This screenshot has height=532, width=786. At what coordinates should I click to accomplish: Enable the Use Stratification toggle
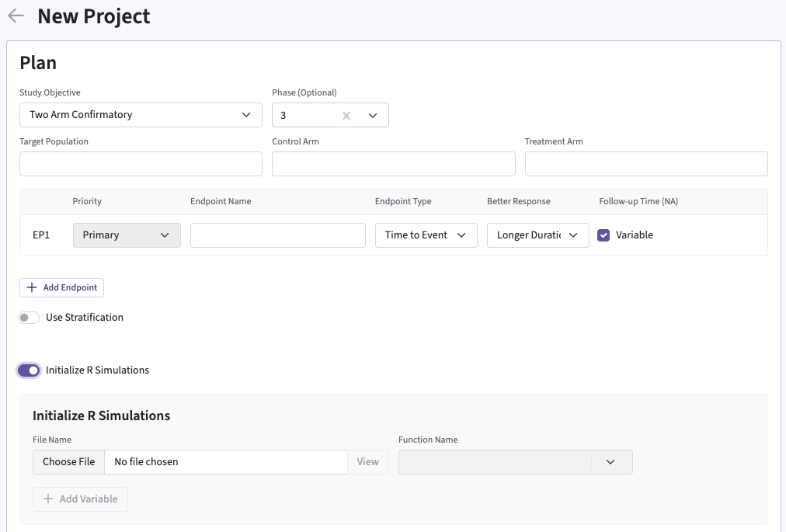click(x=29, y=318)
